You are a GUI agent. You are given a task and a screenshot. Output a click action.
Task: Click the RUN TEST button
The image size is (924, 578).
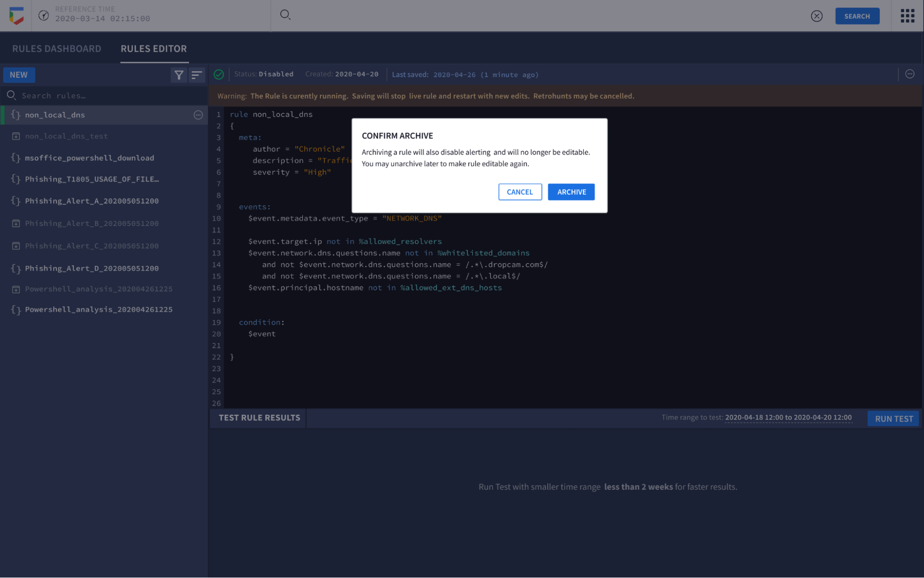point(895,418)
